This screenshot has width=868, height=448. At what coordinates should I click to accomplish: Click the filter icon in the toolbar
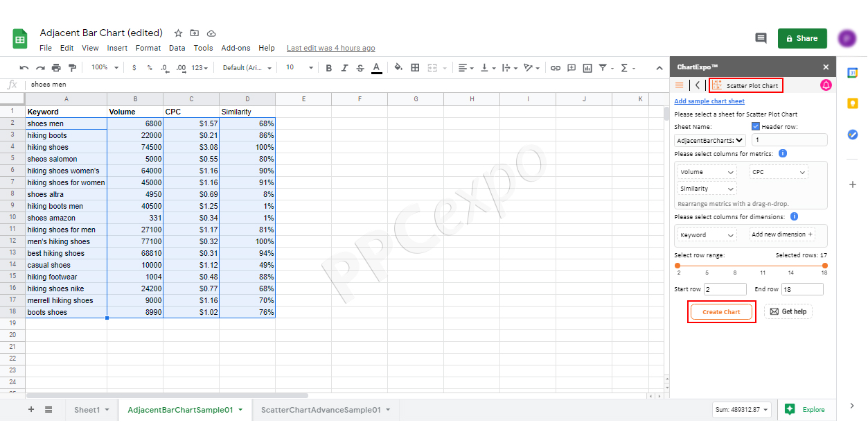click(603, 68)
